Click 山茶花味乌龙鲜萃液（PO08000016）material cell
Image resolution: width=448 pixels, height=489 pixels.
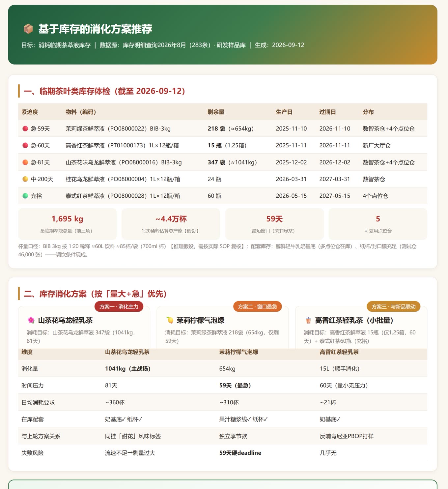pyautogui.click(x=124, y=162)
